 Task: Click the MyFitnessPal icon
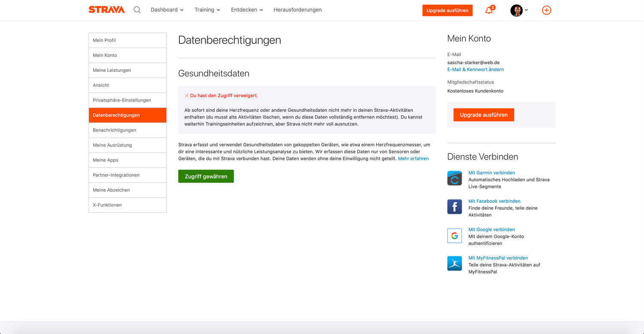[455, 264]
